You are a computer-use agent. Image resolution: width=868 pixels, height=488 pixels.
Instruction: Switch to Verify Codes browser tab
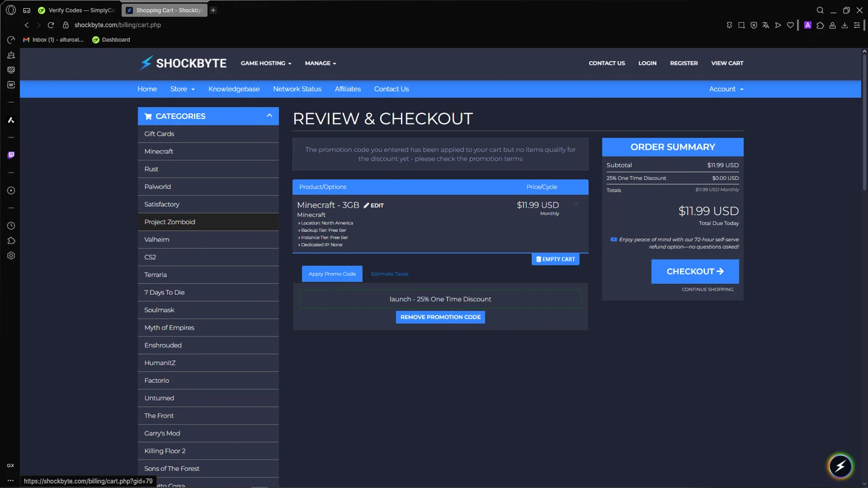[77, 10]
